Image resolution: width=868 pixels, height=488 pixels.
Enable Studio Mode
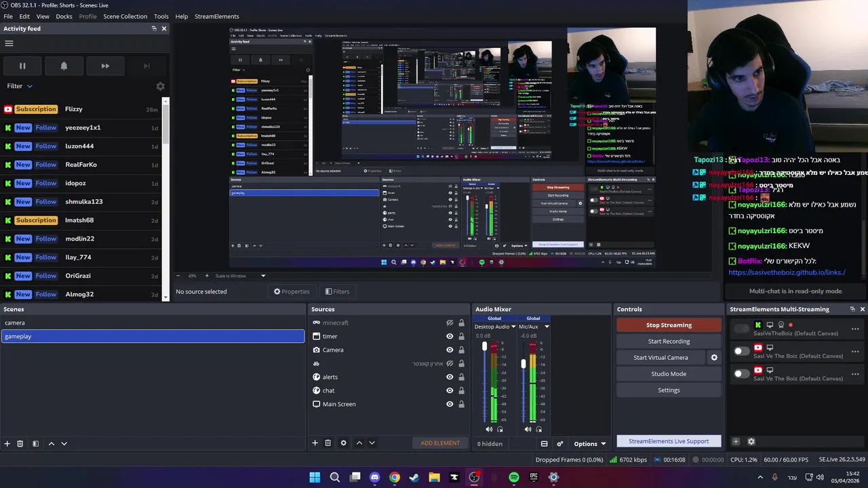(669, 374)
